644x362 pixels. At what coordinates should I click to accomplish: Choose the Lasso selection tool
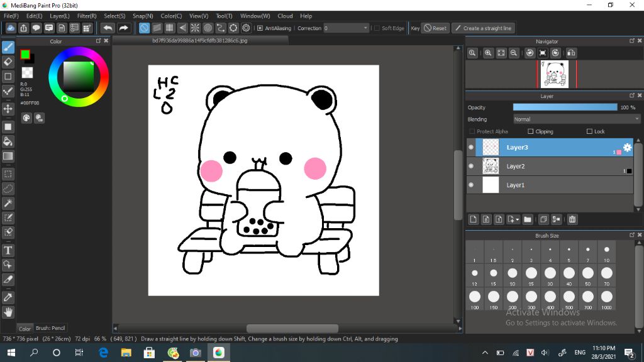pyautogui.click(x=8, y=189)
